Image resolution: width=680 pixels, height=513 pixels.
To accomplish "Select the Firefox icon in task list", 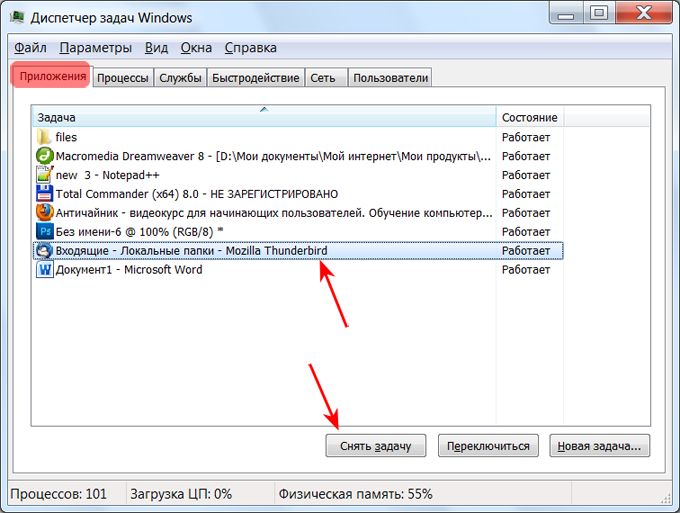I will (x=44, y=213).
